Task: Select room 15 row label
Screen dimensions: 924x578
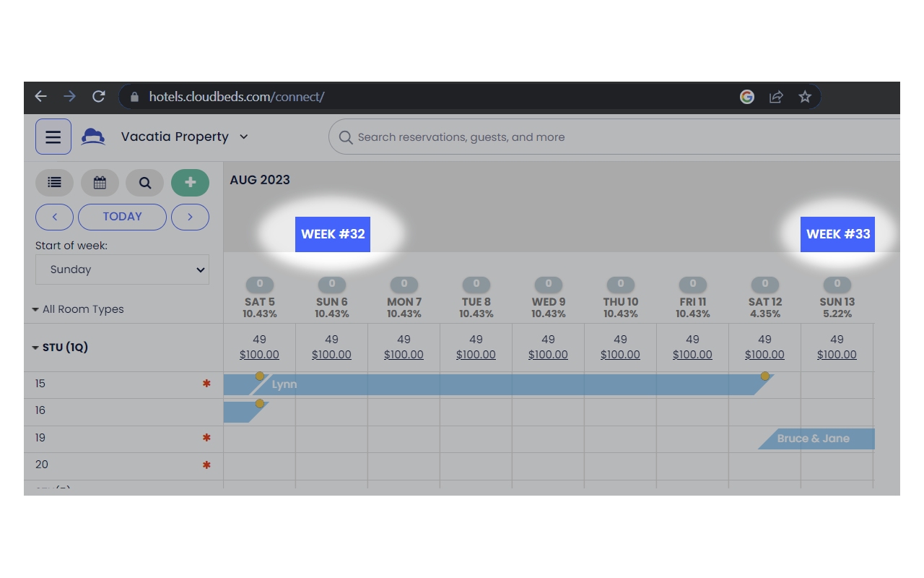Action: [x=40, y=384]
